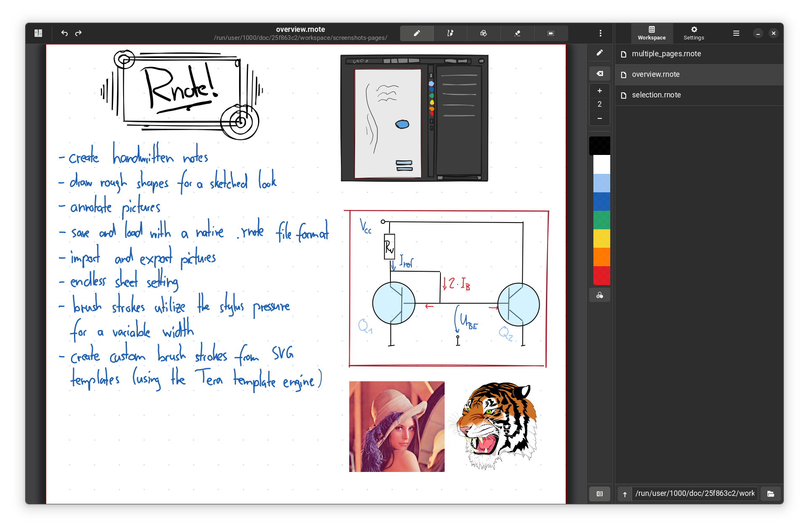The height and width of the screenshot is (532, 809).
Task: Switch to the Eraser tool
Action: click(x=517, y=33)
